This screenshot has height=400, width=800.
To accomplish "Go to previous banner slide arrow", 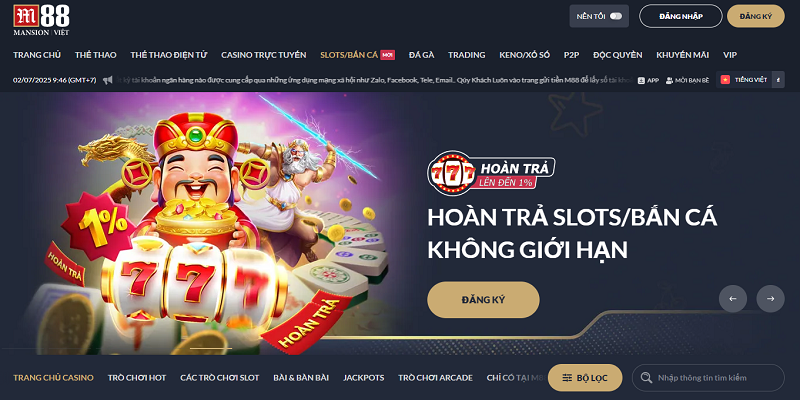I will [733, 298].
